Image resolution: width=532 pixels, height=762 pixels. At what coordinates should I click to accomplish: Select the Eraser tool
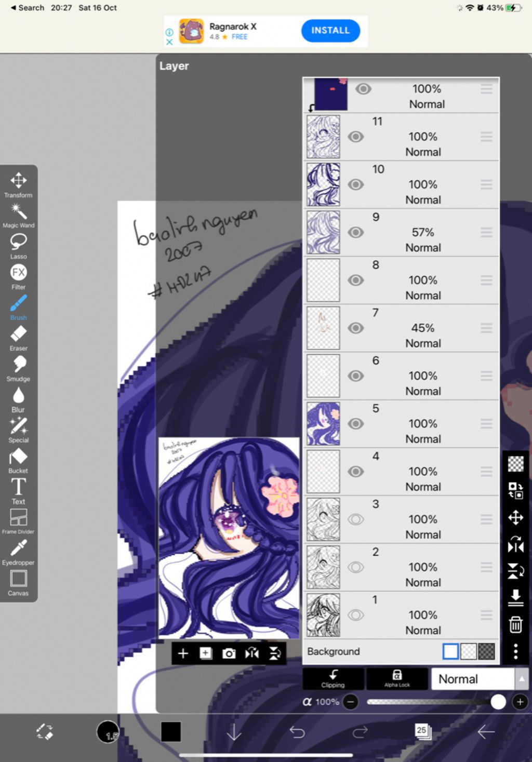pyautogui.click(x=18, y=338)
